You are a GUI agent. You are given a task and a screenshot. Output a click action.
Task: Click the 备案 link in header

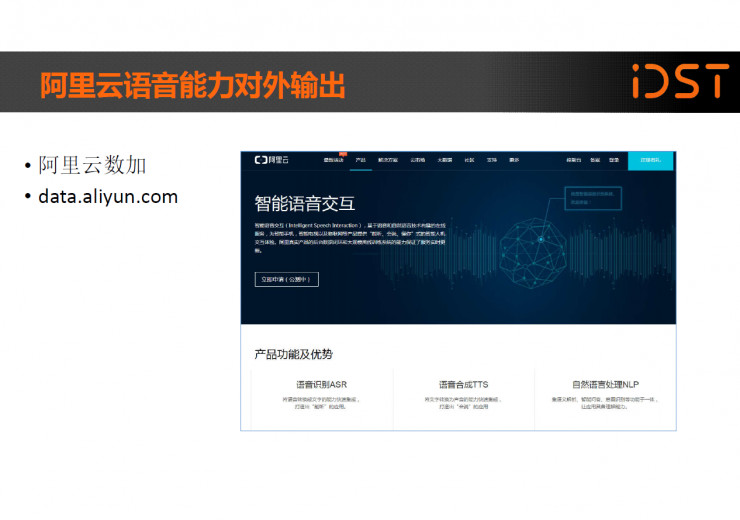595,160
